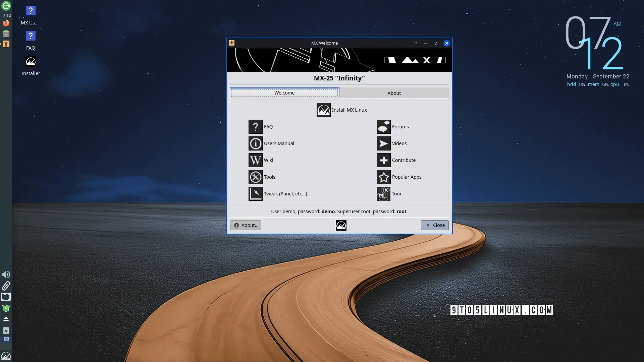Open the Wiki W icon
The height and width of the screenshot is (362, 644).
(255, 160)
